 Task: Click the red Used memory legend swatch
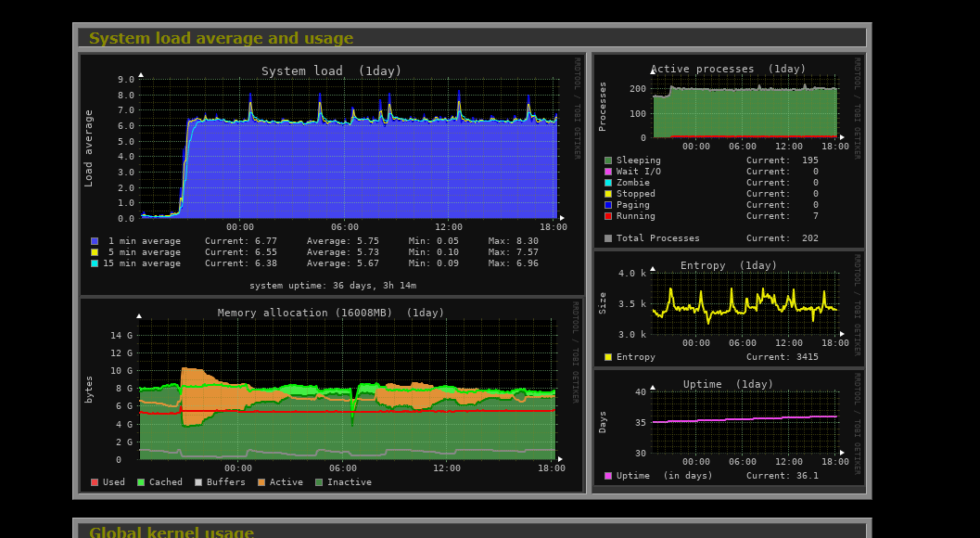coord(95,482)
